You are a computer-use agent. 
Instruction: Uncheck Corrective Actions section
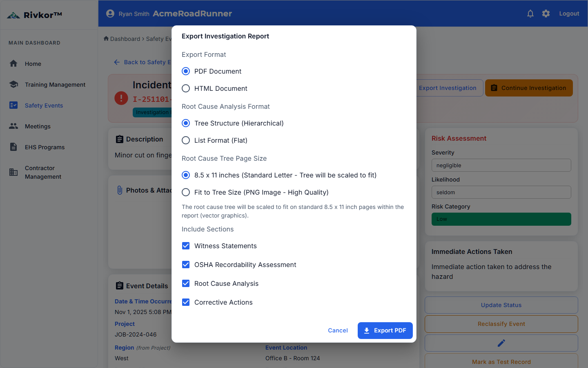[x=186, y=302]
